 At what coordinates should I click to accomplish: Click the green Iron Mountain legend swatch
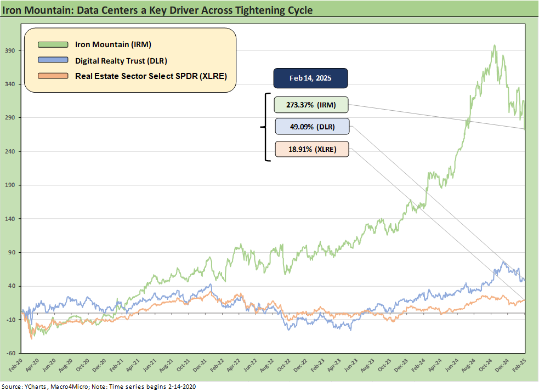[x=53, y=44]
